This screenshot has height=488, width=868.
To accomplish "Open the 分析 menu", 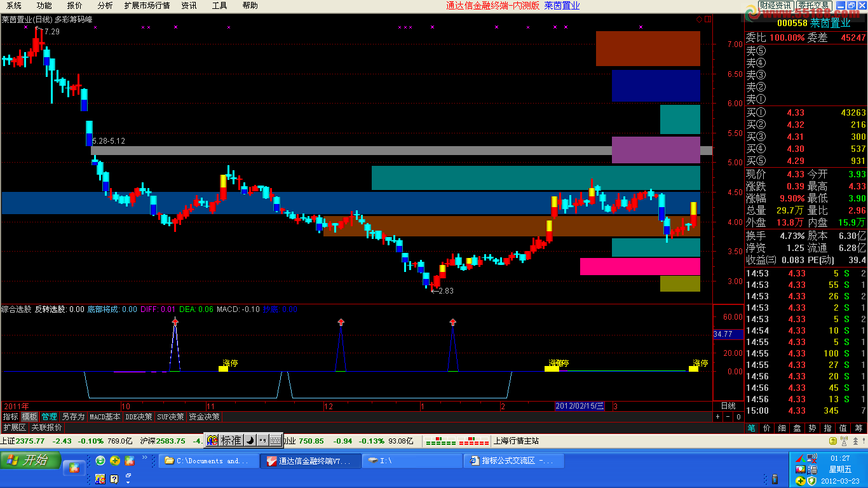I will point(105,6).
